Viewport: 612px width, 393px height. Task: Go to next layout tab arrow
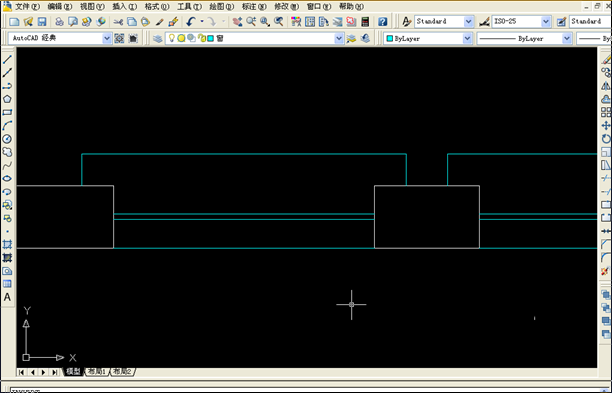44,372
